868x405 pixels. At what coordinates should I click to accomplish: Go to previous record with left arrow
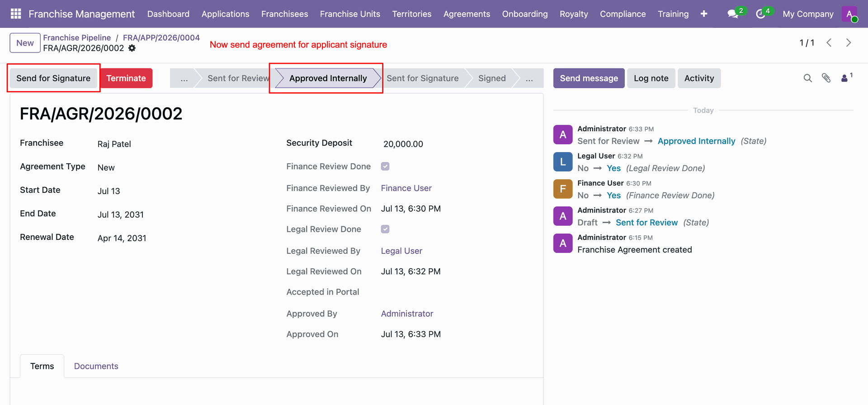tap(829, 43)
